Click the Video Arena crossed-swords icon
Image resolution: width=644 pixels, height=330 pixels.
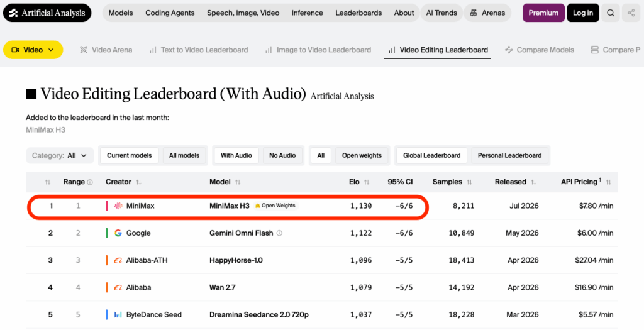[x=84, y=50]
